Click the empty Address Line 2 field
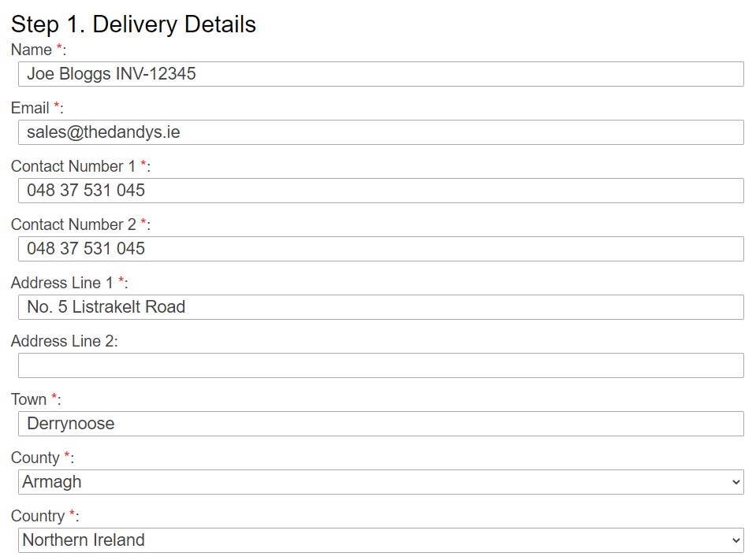756x560 pixels. pyautogui.click(x=381, y=365)
